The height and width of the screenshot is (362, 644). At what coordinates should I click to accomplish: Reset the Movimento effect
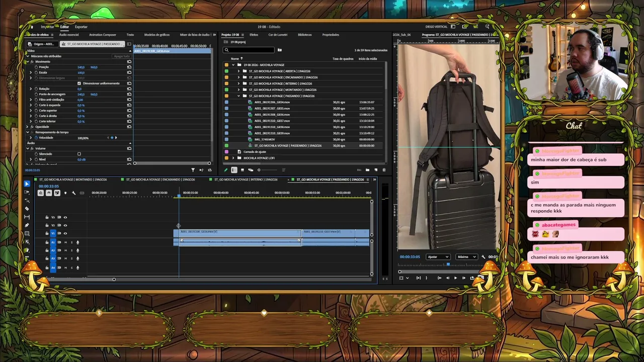129,61
